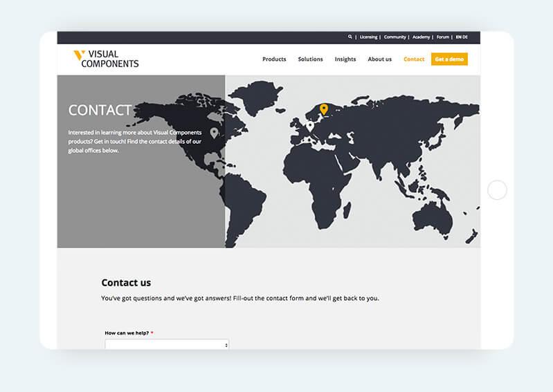This screenshot has height=392, width=553.
Task: Click the Contact us heading
Action: tap(126, 283)
